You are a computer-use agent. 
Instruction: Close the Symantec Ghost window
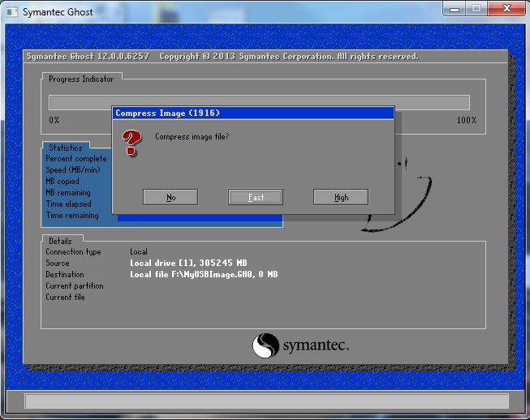pyautogui.click(x=506, y=8)
